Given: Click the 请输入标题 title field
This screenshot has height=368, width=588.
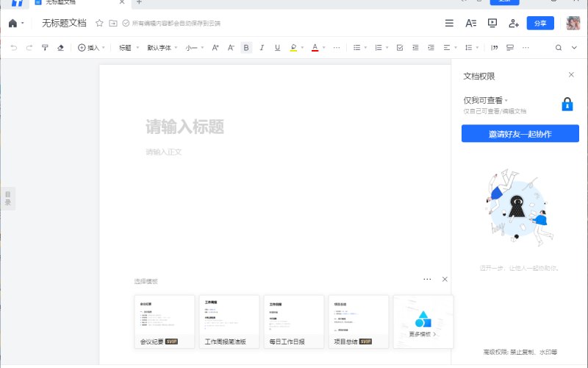Looking at the screenshot, I should tap(185, 127).
